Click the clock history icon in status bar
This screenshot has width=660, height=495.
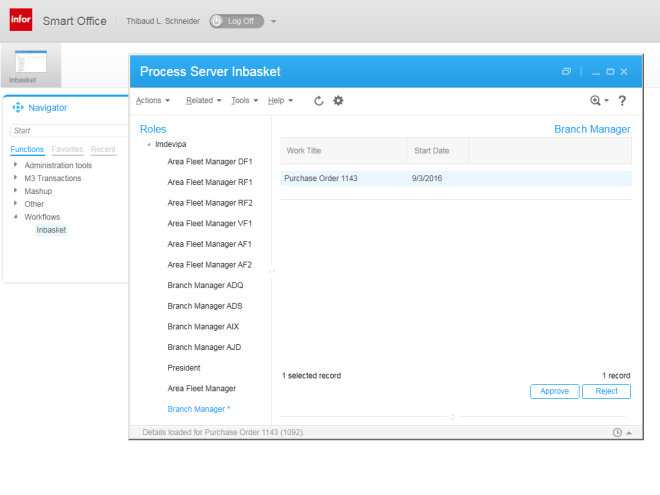pyautogui.click(x=617, y=432)
